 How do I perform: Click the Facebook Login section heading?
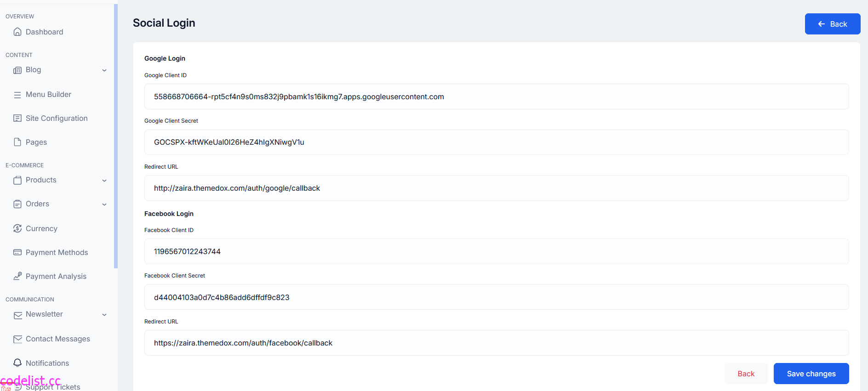(169, 214)
